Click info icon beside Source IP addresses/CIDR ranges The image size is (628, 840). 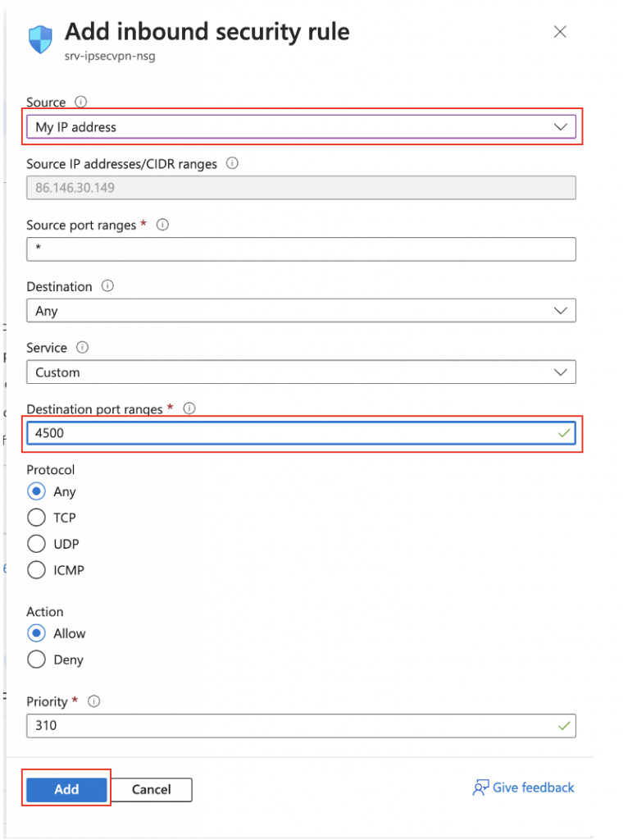[x=232, y=163]
